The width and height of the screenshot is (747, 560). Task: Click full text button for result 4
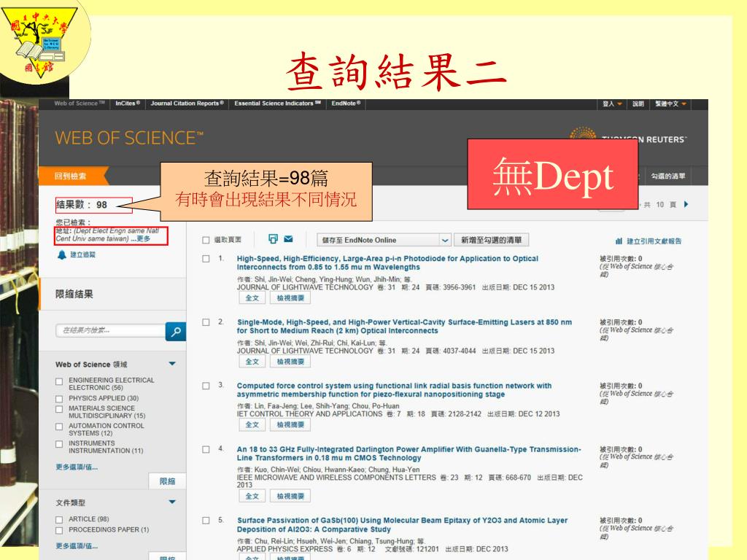point(252,496)
